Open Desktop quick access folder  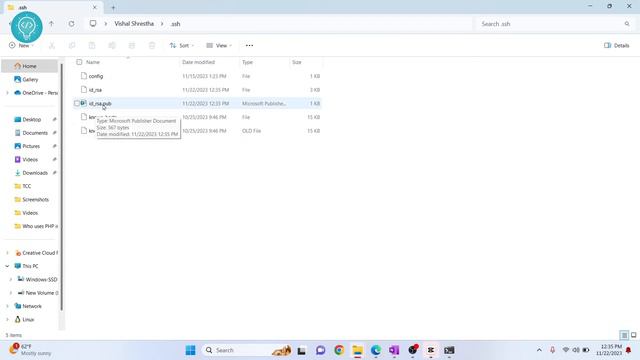[x=31, y=119]
